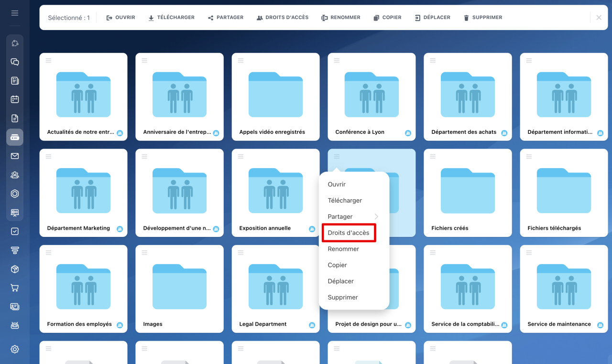
Task: Expand the Partager submenu arrow
Action: pos(376,217)
